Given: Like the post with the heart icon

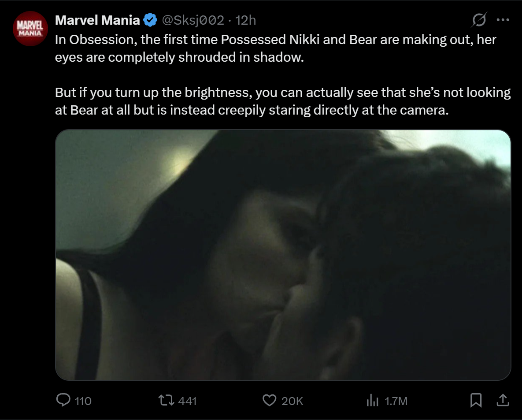Looking at the screenshot, I should point(269,400).
